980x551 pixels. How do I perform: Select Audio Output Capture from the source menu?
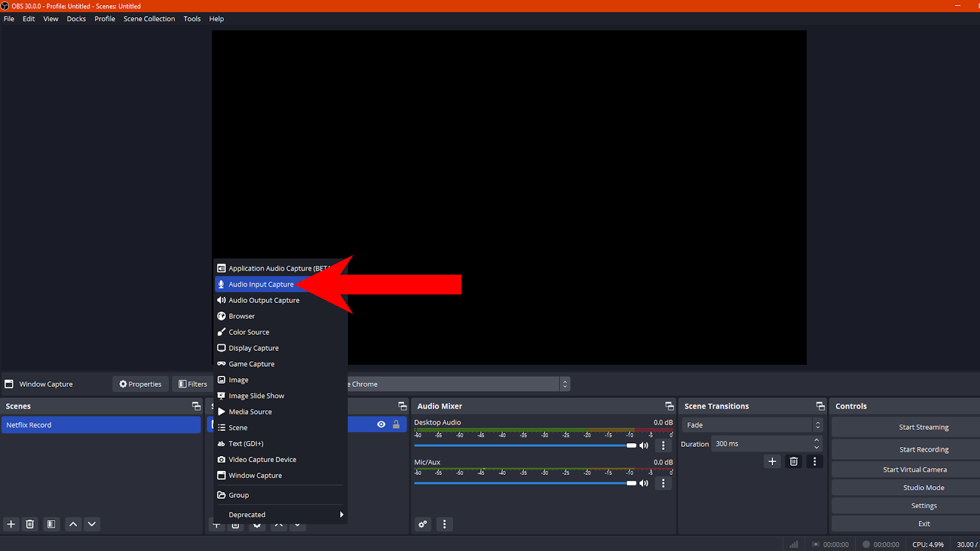[x=264, y=300]
